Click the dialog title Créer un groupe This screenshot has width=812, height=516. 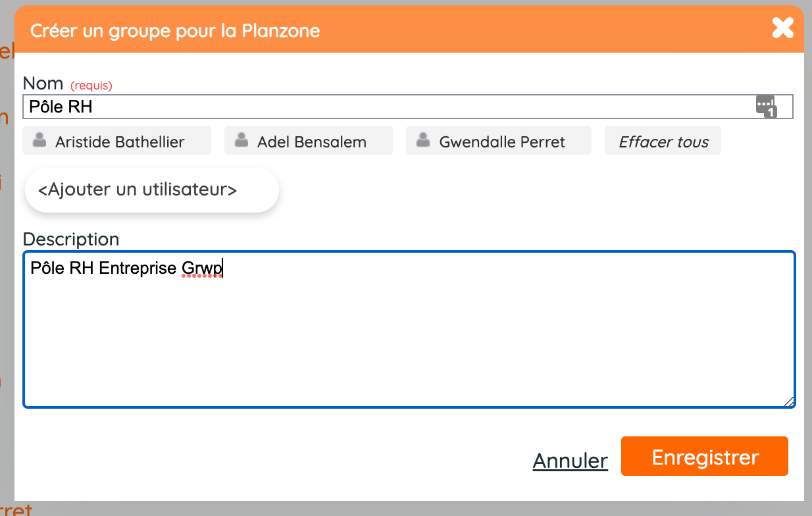point(175,30)
